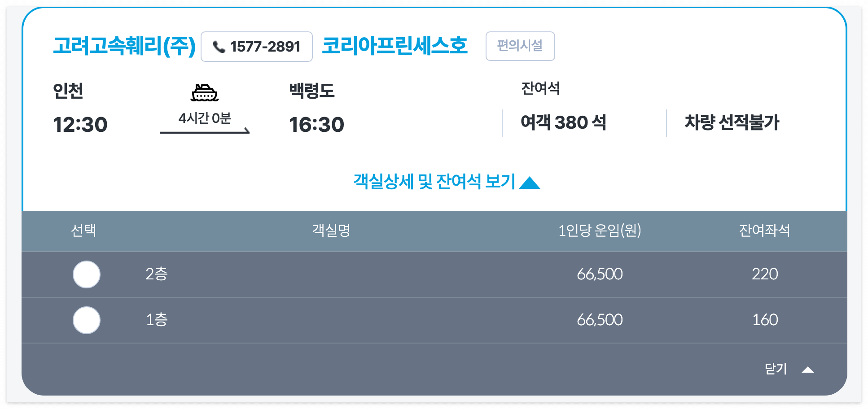
Task: Click the phone icon next to 1577-2891
Action: pos(219,46)
